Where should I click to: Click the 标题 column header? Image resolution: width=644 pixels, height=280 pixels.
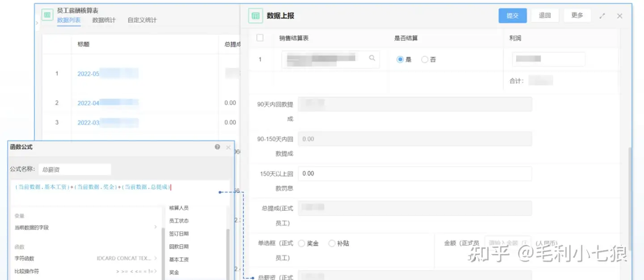tap(84, 44)
